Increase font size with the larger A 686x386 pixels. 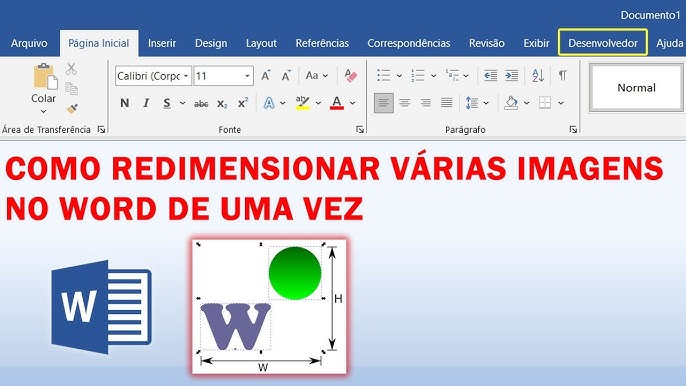266,76
